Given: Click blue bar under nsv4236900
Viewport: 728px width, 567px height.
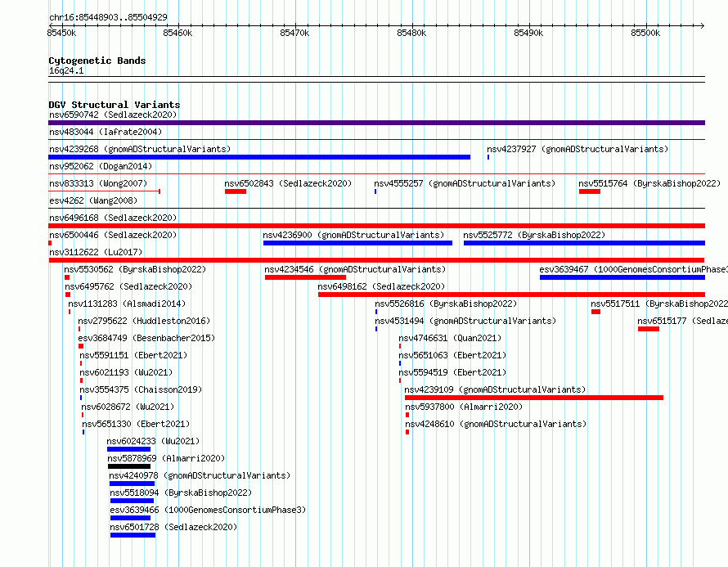Looking at the screenshot, I should [357, 243].
